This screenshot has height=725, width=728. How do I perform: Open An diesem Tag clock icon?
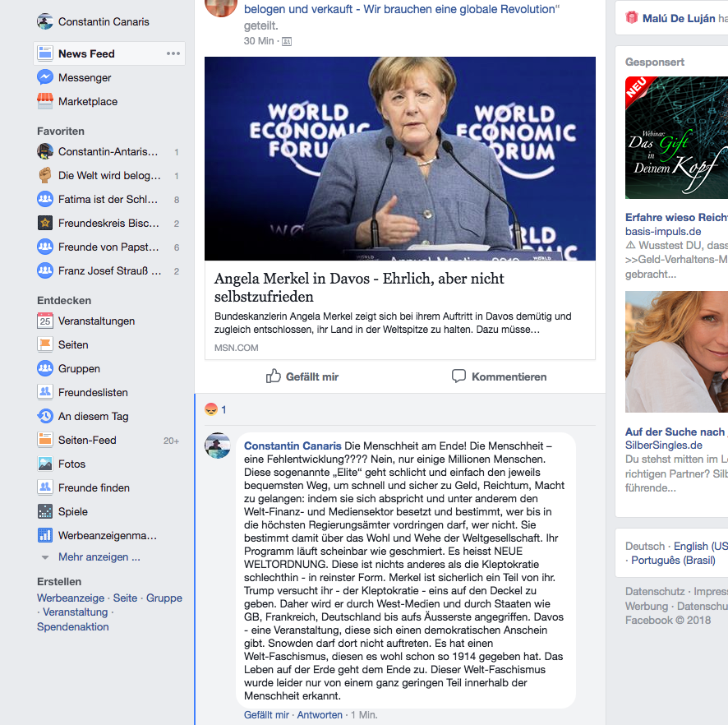pos(45,416)
